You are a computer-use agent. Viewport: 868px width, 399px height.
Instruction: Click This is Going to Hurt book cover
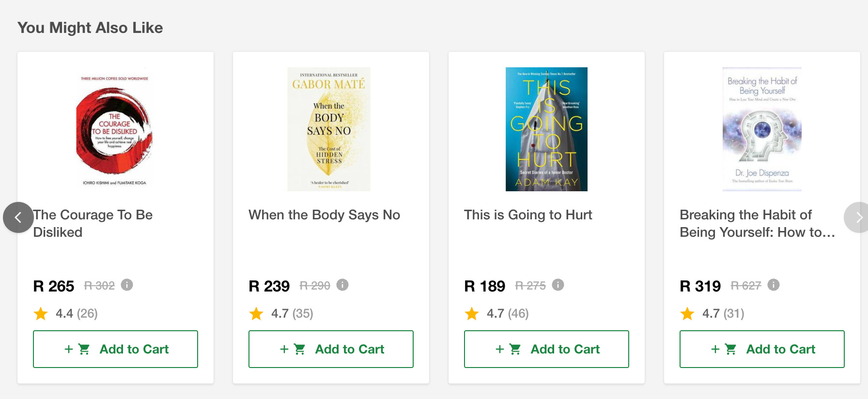[x=546, y=129]
